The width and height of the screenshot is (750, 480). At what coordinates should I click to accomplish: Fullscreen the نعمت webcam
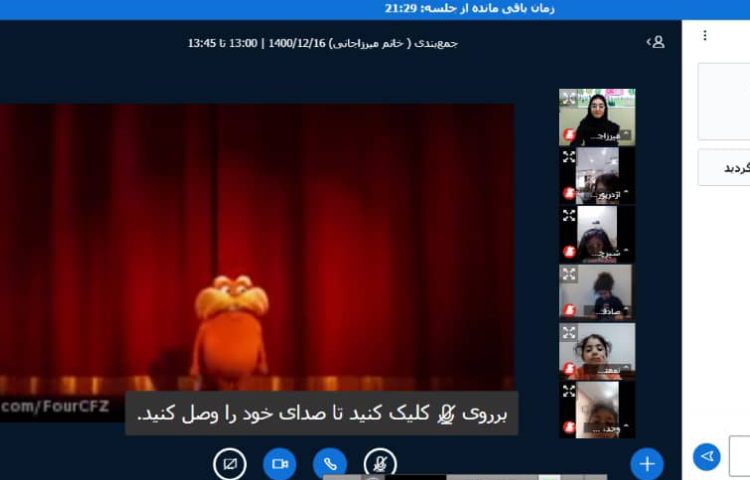point(569,332)
